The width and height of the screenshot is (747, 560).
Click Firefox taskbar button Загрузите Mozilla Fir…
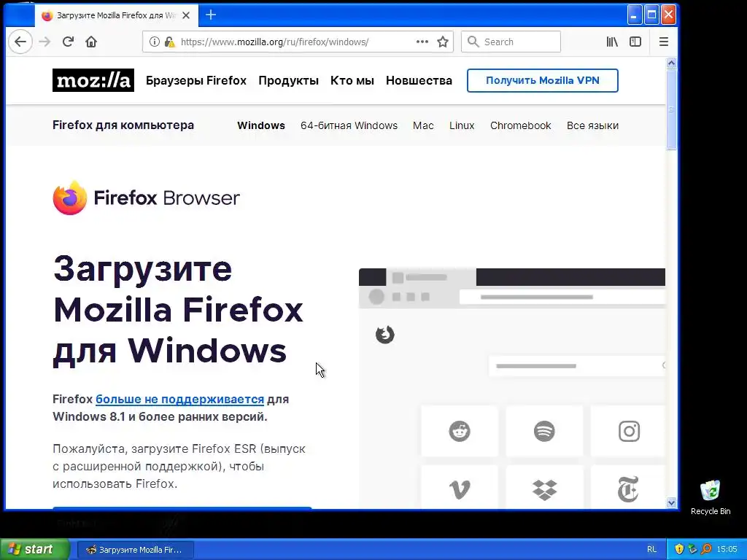pyautogui.click(x=136, y=550)
